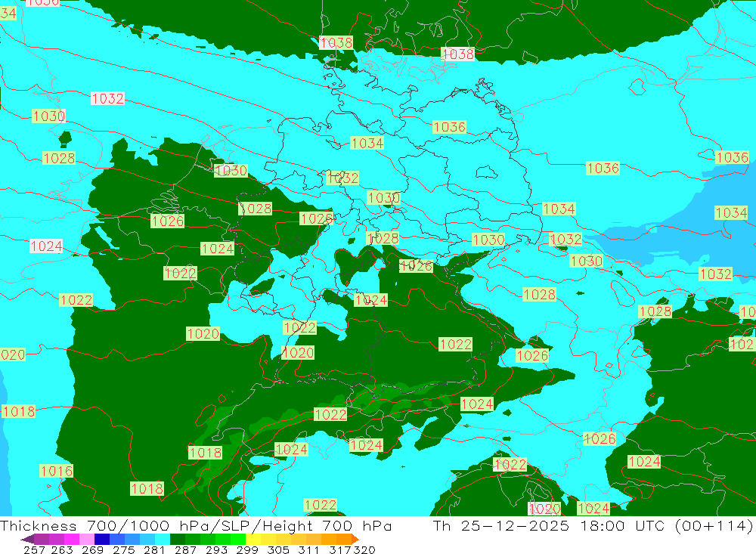Pick the light pink legend swatch above 269
The height and width of the screenshot is (554, 756).
click(x=87, y=539)
